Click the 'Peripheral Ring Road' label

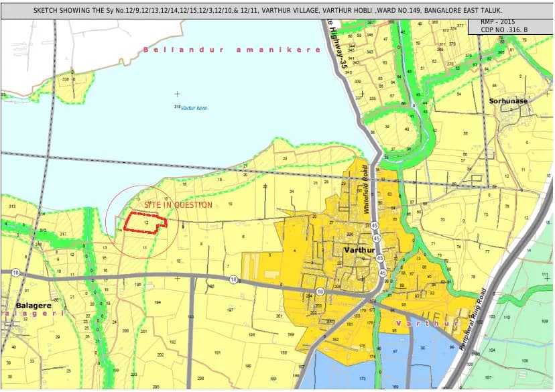click(474, 320)
